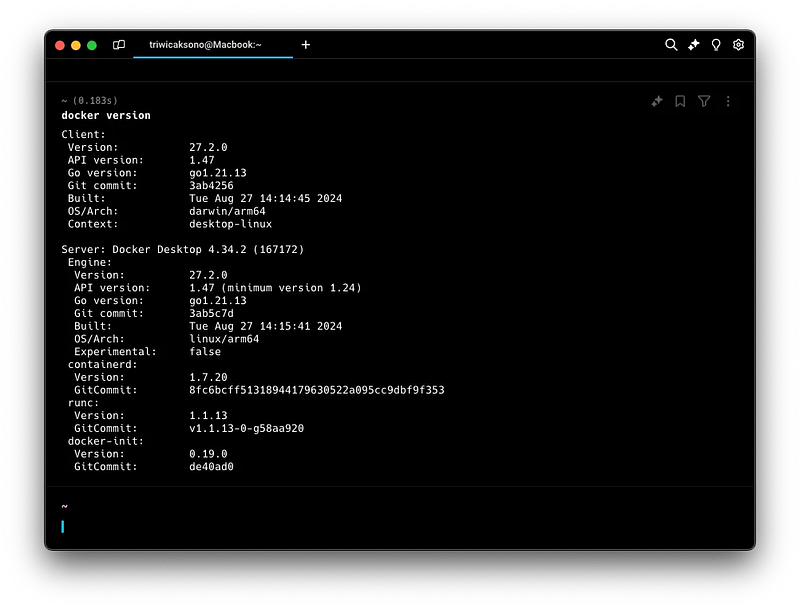The width and height of the screenshot is (800, 609).
Task: Click the 'docker version' command text
Action: pyautogui.click(x=106, y=115)
